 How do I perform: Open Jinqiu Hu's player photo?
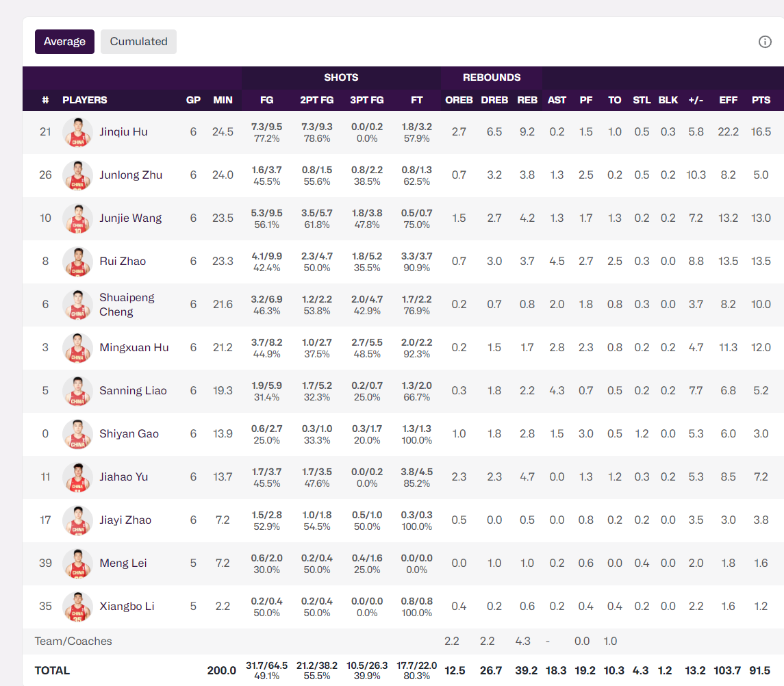point(77,132)
